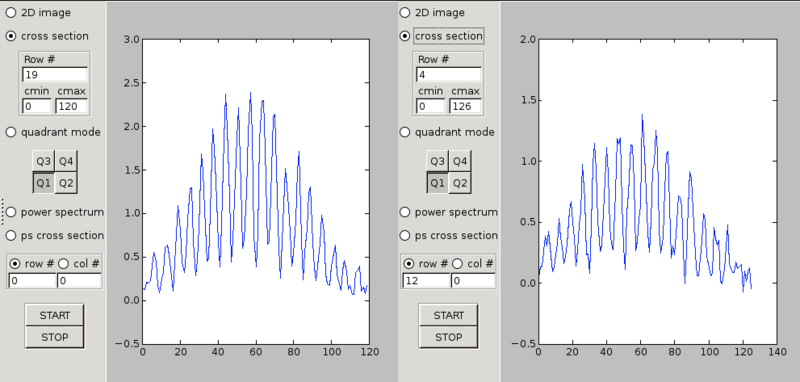Click the 140 axis label on right plot
The width and height of the screenshot is (800, 382).
[x=777, y=351]
